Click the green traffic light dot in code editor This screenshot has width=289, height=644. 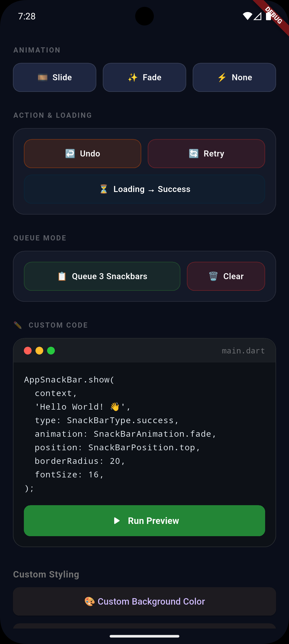coord(51,350)
